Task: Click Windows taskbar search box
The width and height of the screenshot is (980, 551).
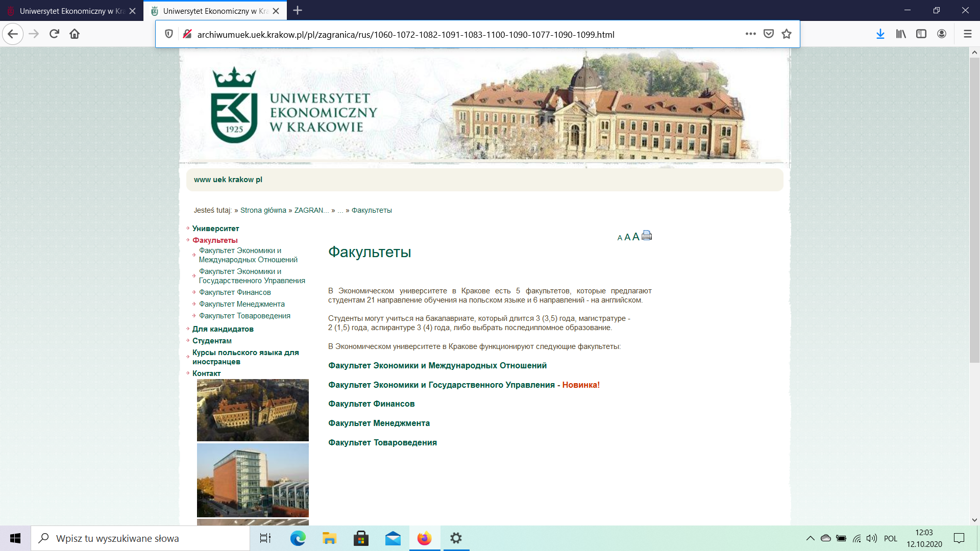Action: pos(140,538)
